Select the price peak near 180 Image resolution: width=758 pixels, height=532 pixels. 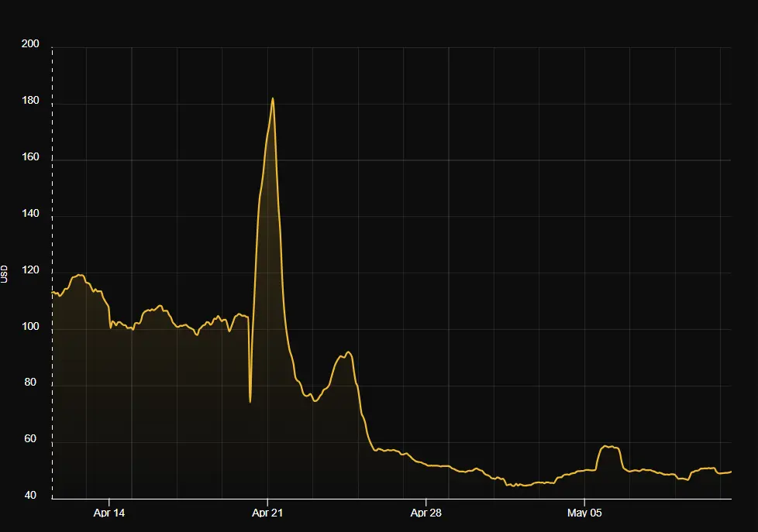pyautogui.click(x=273, y=98)
